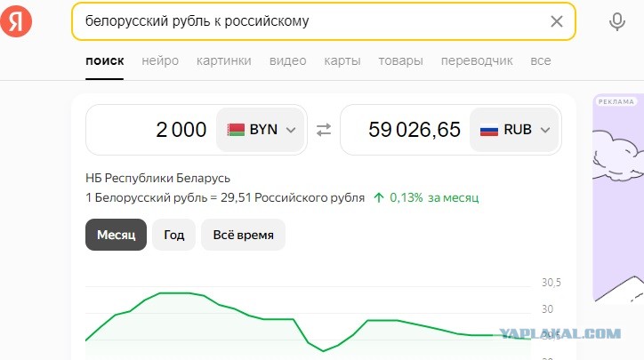The height and width of the screenshot is (360, 644).
Task: Click the Russia flag icon
Action: (x=488, y=130)
